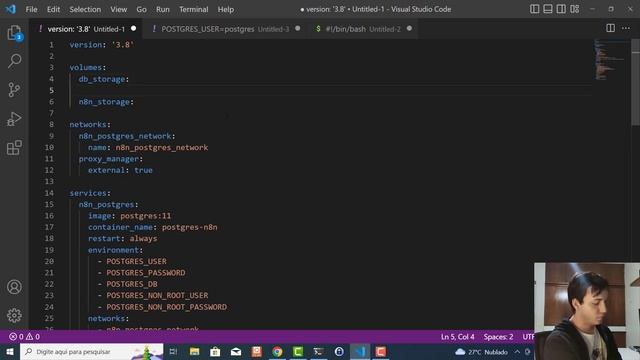Open the weather widget showing 27°C Nublado
Viewport: 640px width, 360px height.
tap(481, 352)
